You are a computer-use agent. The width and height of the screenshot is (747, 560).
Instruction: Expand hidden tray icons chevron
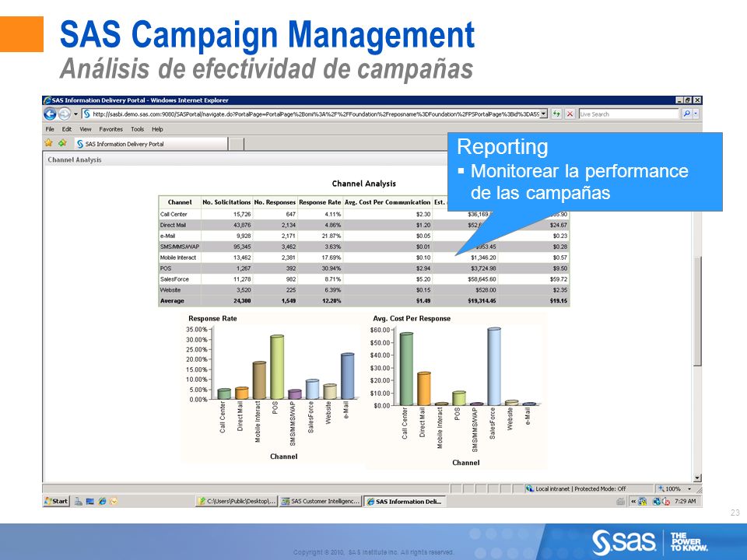point(633,501)
